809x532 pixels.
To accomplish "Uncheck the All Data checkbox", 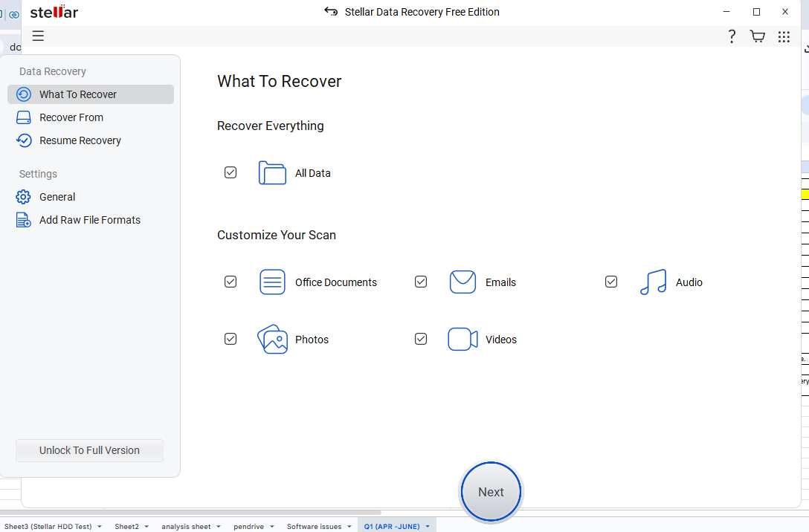I will tap(231, 172).
